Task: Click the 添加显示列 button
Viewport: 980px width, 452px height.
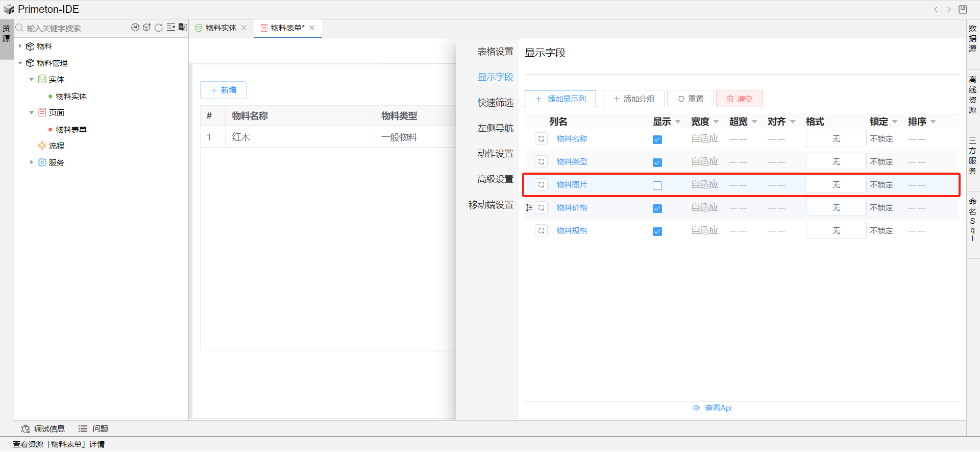Action: (560, 99)
